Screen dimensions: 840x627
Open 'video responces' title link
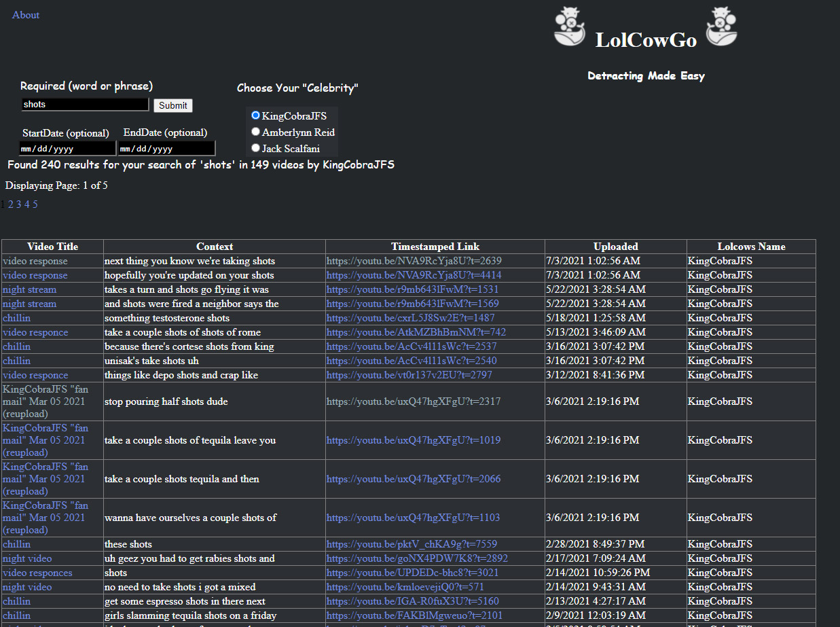(x=37, y=573)
